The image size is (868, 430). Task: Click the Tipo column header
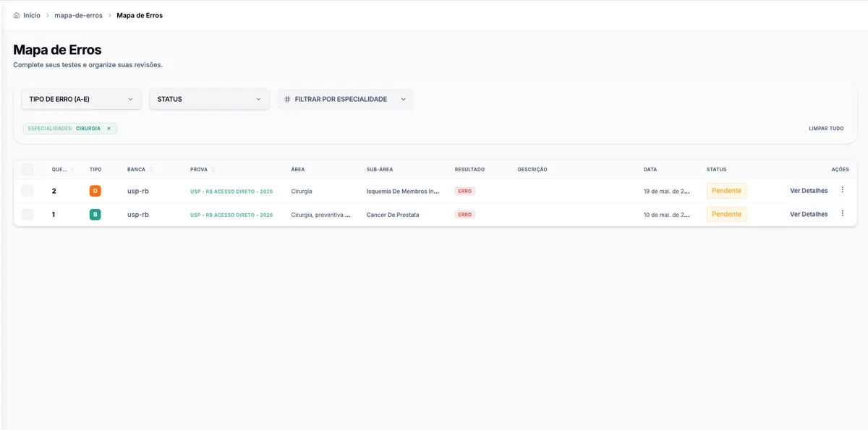(95, 169)
